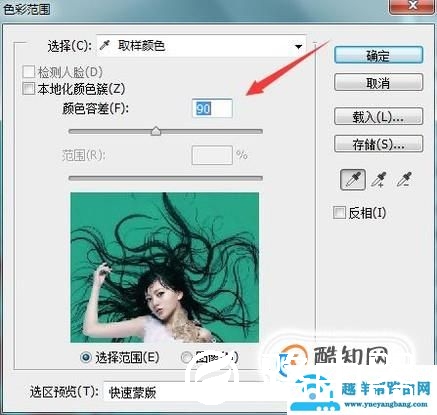The image size is (437, 415).
Task: Tick the 本地化颜色簇(Z) checkbox
Action: (x=28, y=89)
